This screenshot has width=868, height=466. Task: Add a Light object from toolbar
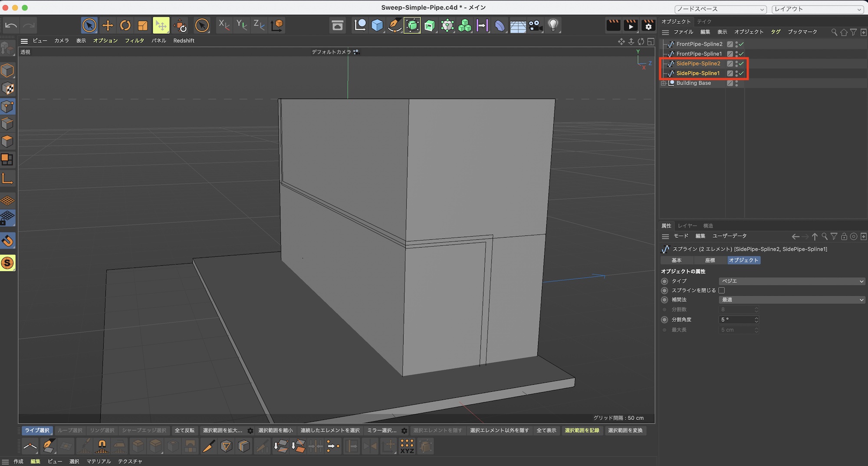pyautogui.click(x=553, y=26)
